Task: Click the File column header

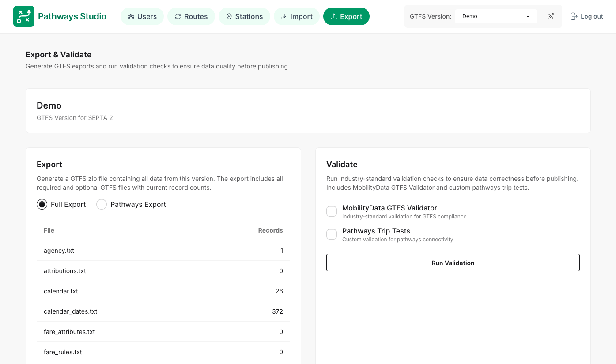Action: 49,230
